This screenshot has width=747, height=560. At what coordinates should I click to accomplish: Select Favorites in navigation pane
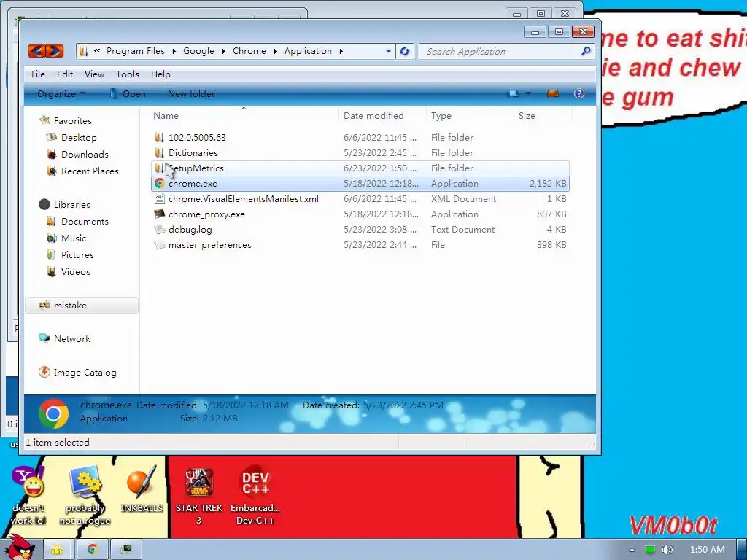72,121
